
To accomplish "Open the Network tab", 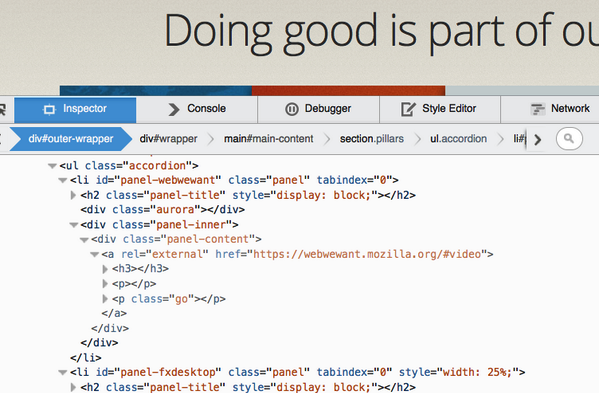I will 550,110.
